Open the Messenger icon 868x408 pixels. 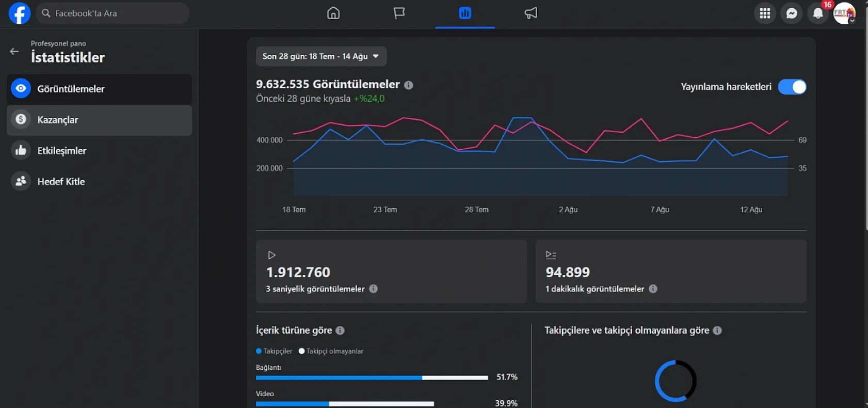coord(792,13)
